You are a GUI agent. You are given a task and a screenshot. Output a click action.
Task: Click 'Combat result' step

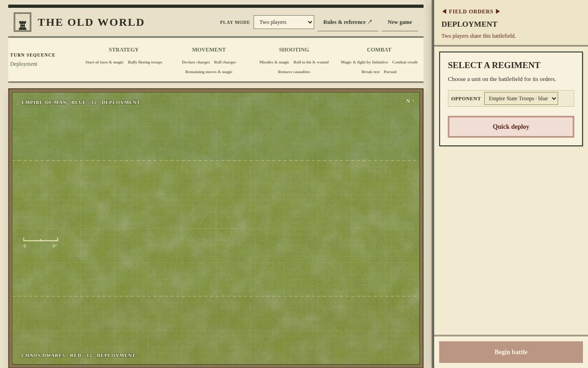(x=405, y=62)
